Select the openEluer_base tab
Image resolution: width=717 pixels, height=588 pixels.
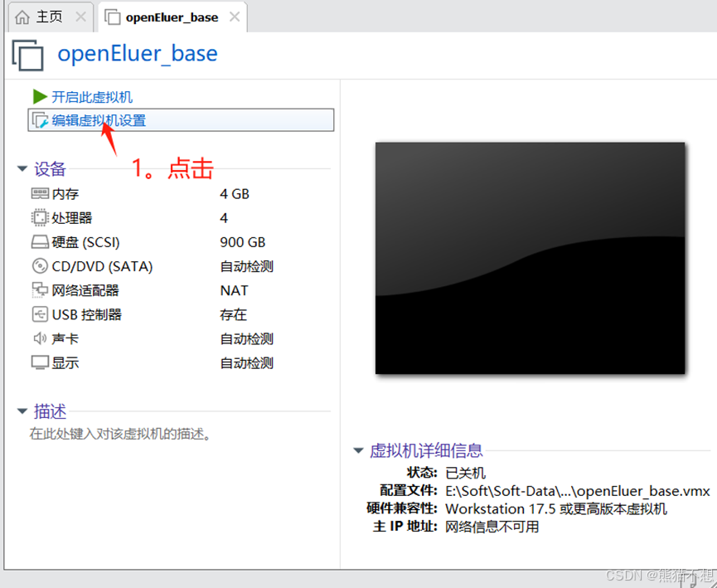point(172,17)
